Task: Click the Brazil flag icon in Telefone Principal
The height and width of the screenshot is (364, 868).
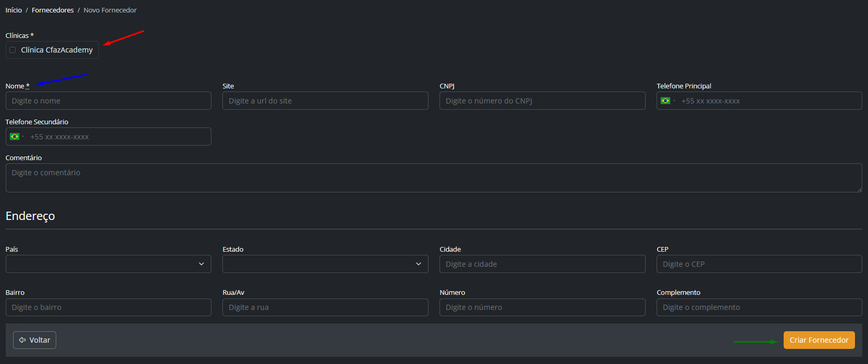Action: click(x=665, y=101)
